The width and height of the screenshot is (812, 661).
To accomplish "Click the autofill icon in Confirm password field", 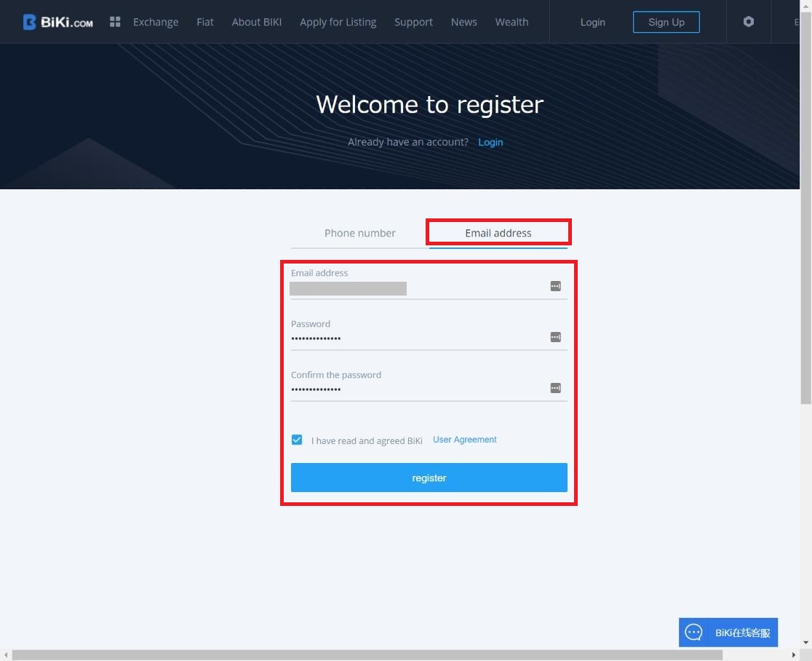I will (x=555, y=388).
